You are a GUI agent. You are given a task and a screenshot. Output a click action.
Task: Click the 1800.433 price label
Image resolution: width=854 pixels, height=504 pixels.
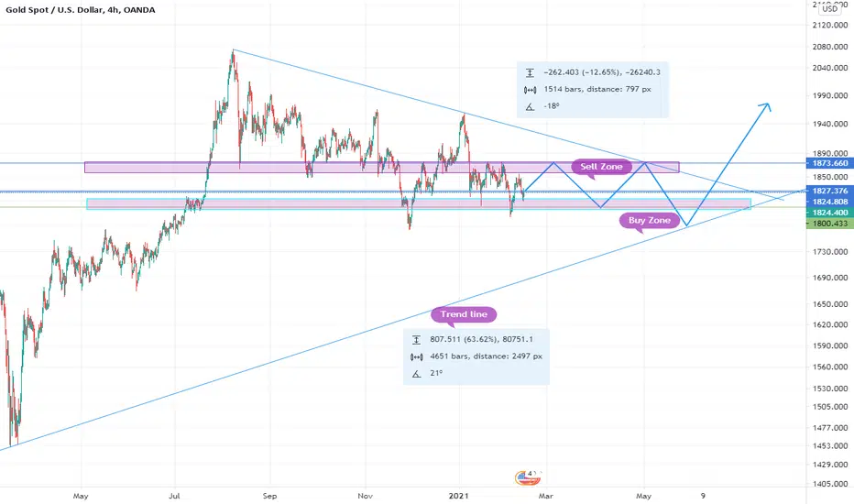coord(830,224)
